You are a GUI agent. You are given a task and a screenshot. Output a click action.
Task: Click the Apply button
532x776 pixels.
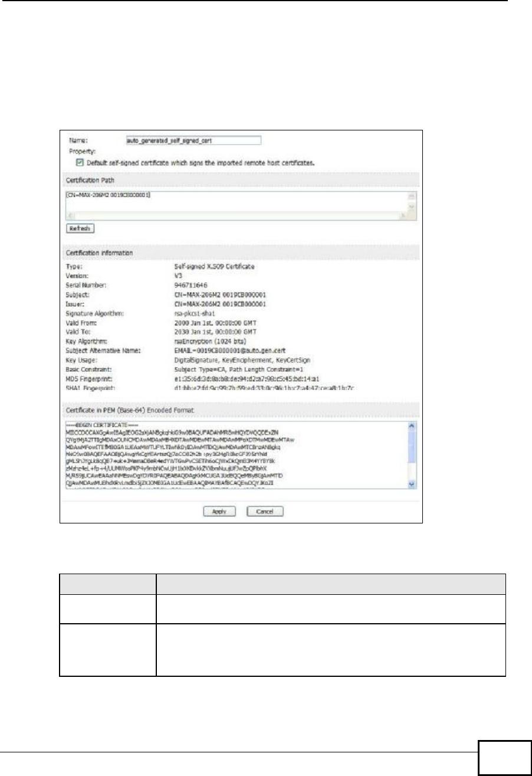coord(219,511)
